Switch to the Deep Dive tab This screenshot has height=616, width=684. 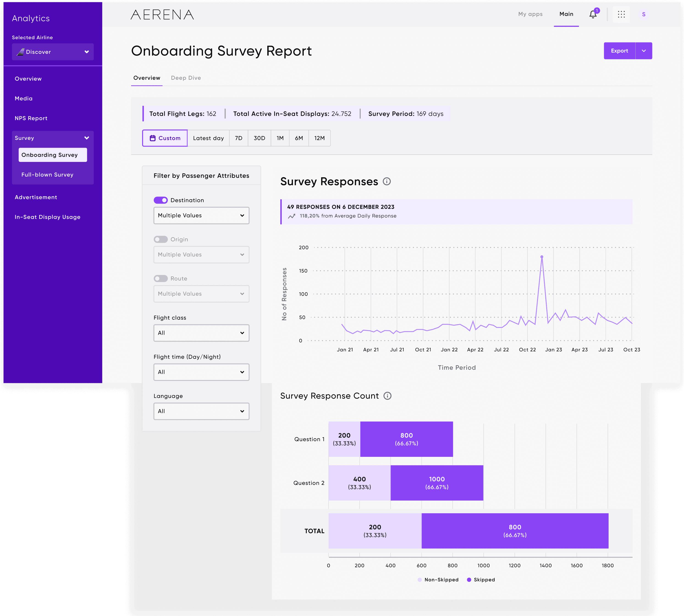click(186, 78)
